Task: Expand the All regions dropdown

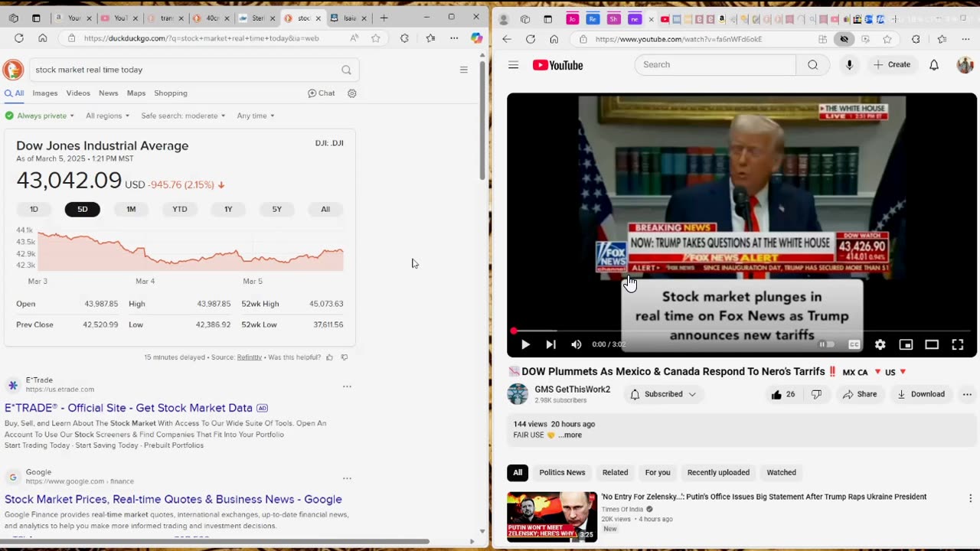Action: (x=107, y=116)
